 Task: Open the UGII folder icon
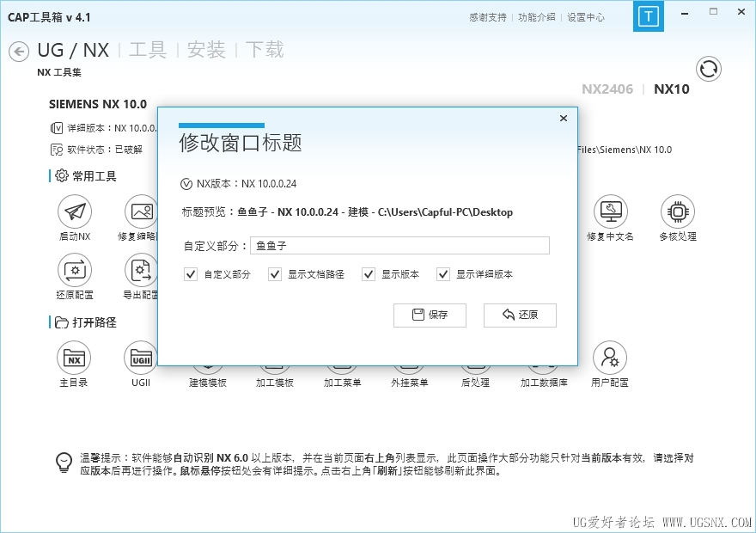pyautogui.click(x=141, y=358)
